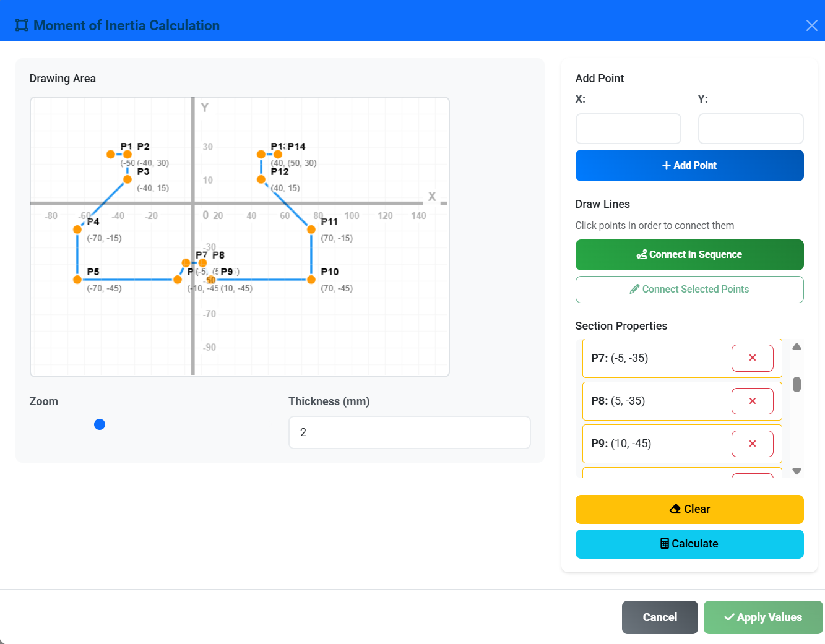Delete point P7 with the red X
This screenshot has width=825, height=644.
click(752, 358)
